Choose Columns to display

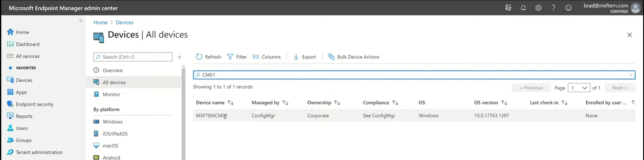pyautogui.click(x=267, y=57)
